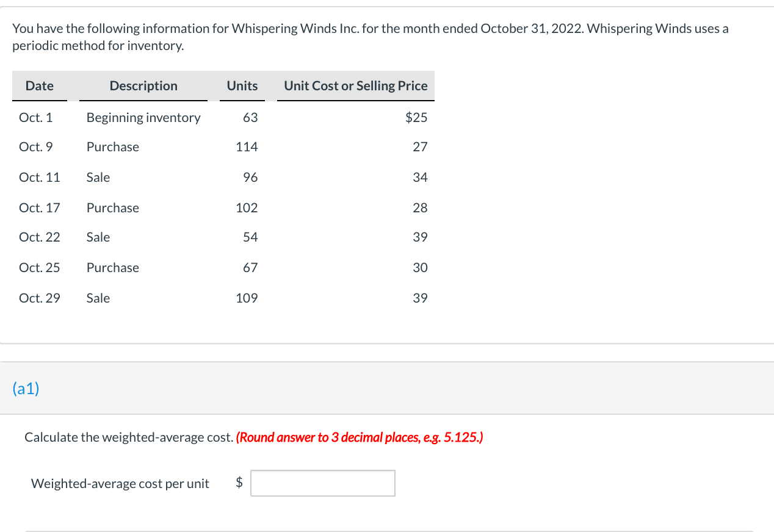Click the 109 units value for Oct. 29
The height and width of the screenshot is (532, 774).
247,298
